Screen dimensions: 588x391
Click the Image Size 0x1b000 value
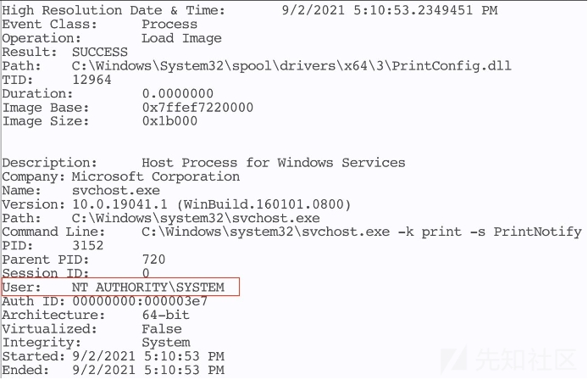click(169, 121)
